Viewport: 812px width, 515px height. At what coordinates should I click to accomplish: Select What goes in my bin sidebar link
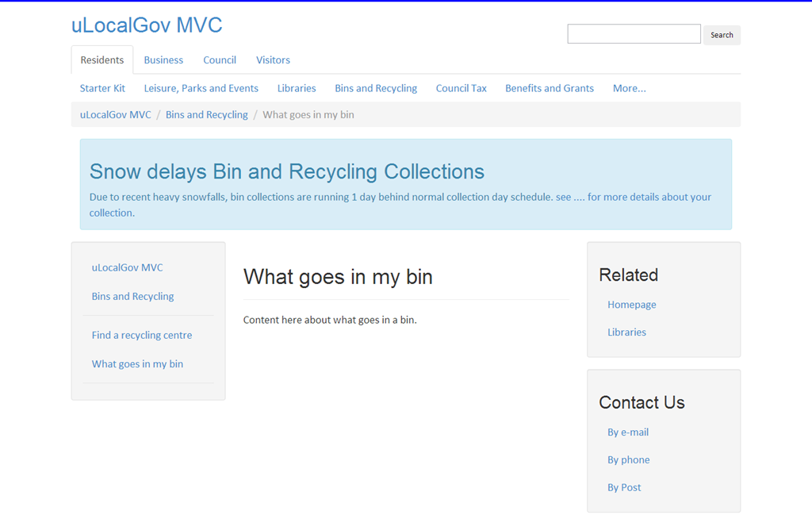pos(137,364)
